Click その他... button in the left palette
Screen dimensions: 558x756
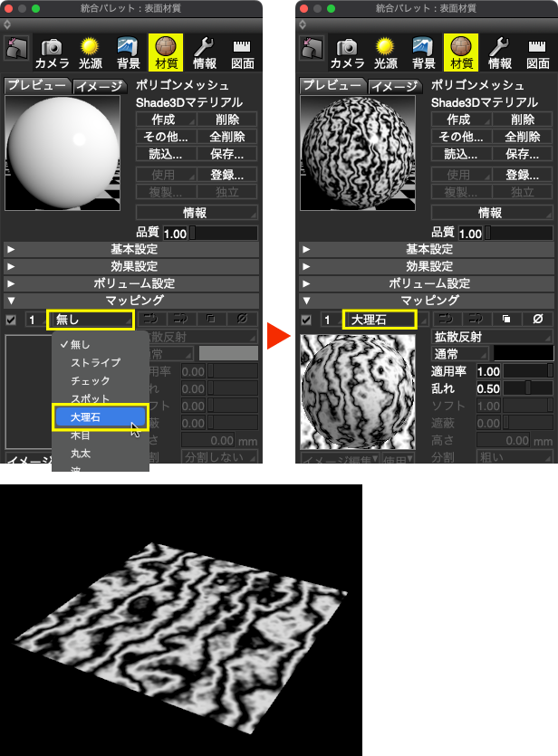click(166, 137)
